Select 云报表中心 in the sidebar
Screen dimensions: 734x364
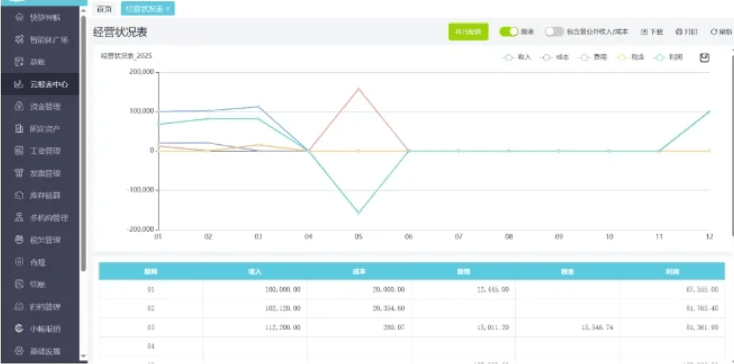pyautogui.click(x=40, y=84)
